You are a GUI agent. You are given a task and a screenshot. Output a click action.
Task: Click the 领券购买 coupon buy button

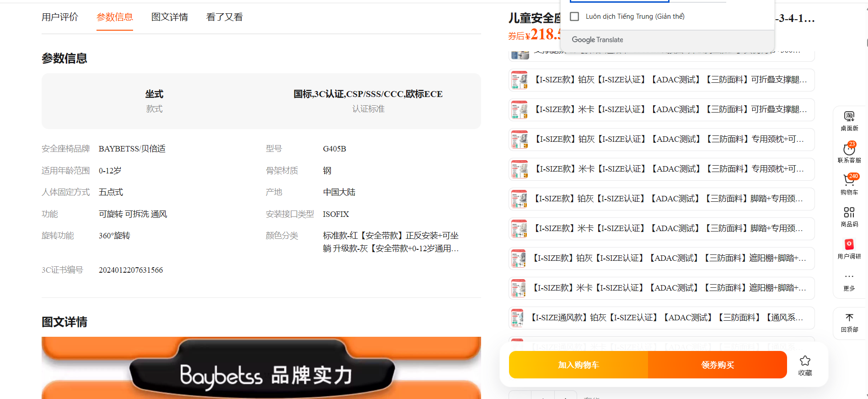click(718, 365)
